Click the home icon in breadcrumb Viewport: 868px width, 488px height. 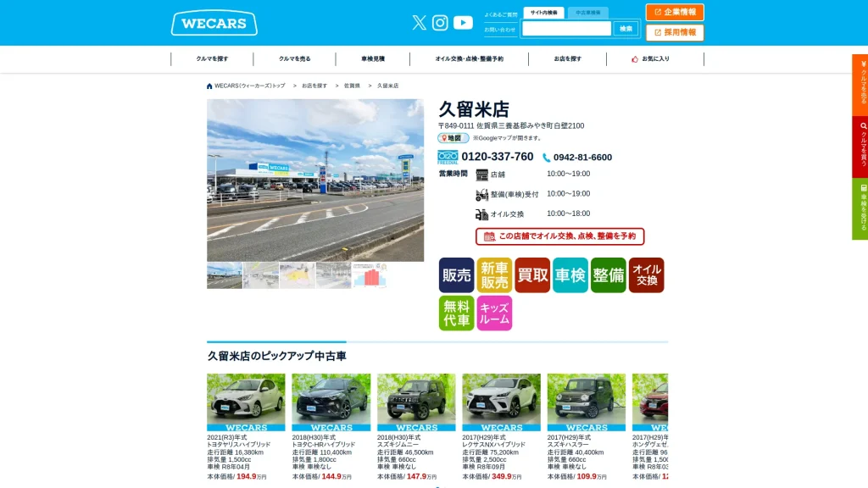coord(209,86)
